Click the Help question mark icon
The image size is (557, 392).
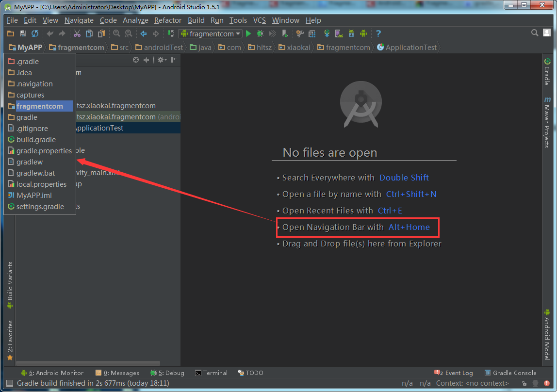click(378, 33)
